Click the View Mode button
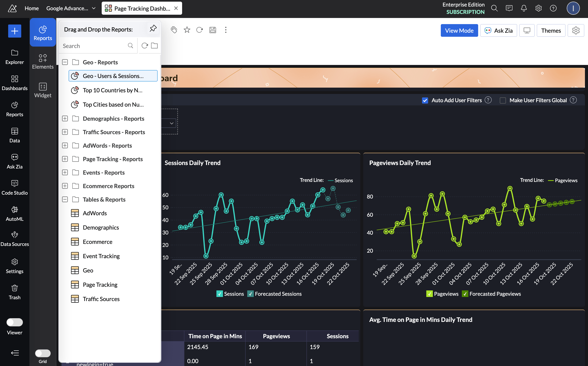Image resolution: width=588 pixels, height=366 pixels. click(459, 30)
